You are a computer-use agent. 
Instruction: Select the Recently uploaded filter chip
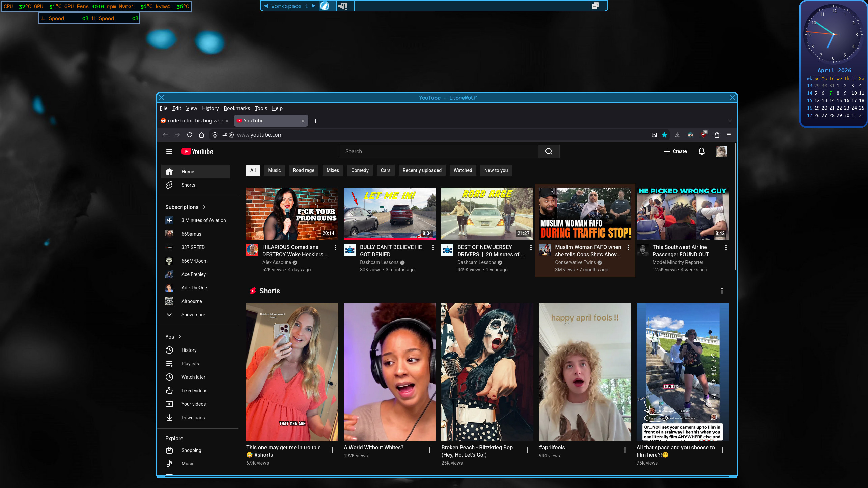point(422,170)
